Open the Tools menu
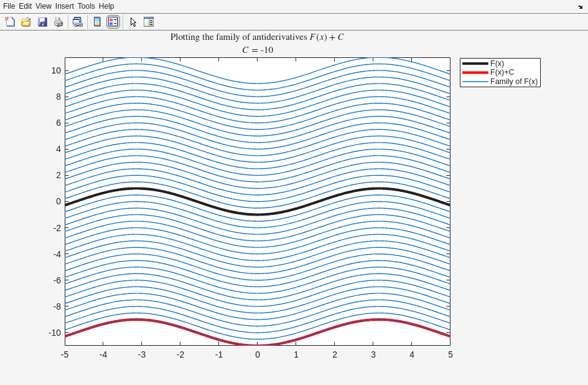This screenshot has width=588, height=385. point(86,6)
